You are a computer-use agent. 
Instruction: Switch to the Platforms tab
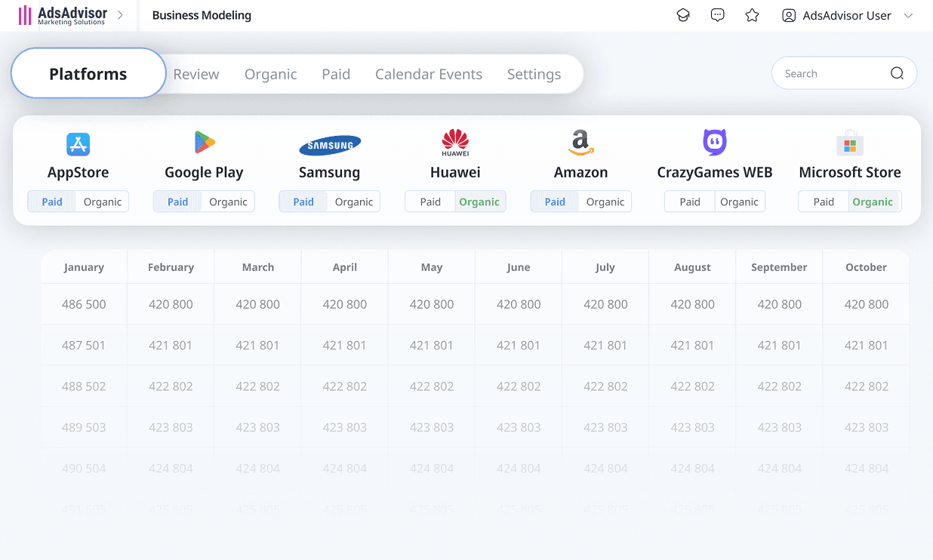[88, 73]
